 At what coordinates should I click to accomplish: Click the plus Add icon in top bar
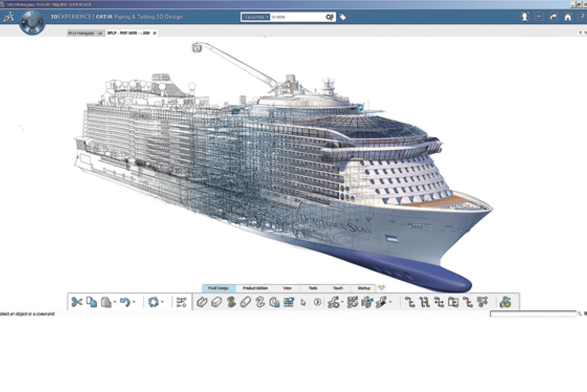point(539,17)
